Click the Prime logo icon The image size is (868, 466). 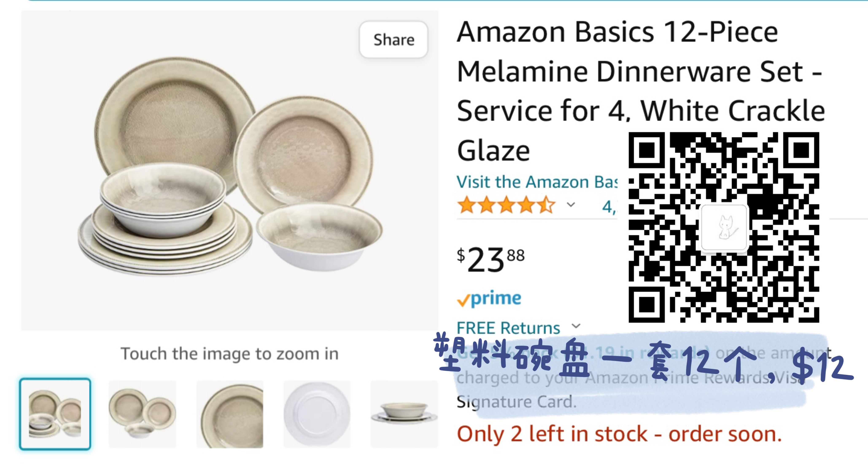click(489, 299)
